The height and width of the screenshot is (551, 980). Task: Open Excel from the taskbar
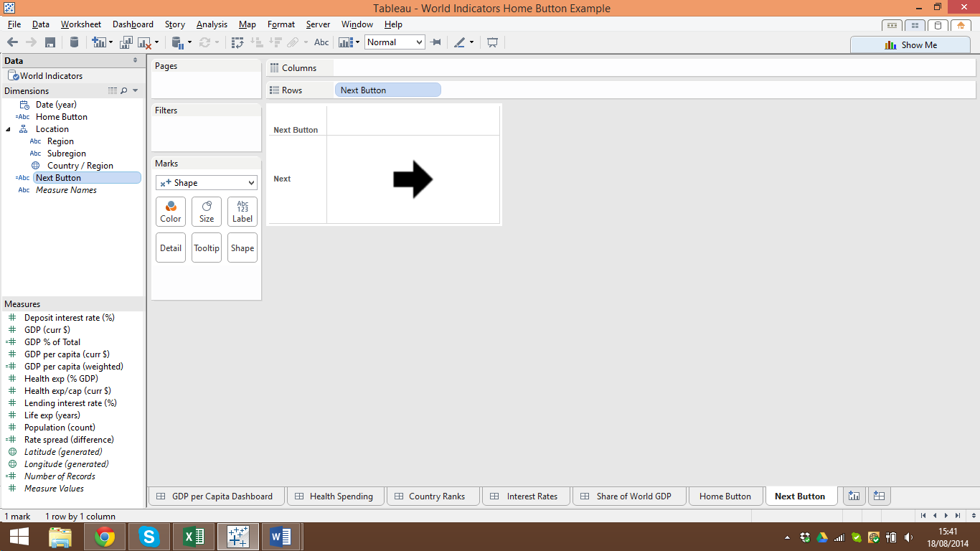coord(192,537)
